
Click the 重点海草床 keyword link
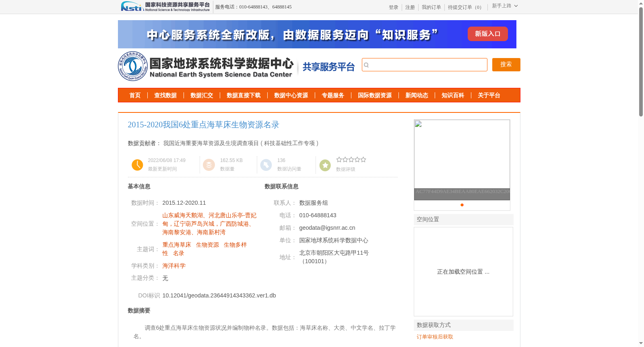[x=177, y=245]
